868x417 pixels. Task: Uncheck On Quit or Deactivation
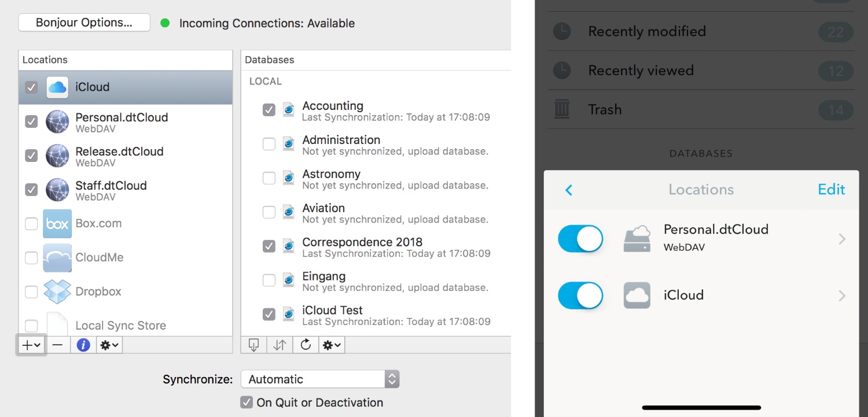click(x=247, y=403)
